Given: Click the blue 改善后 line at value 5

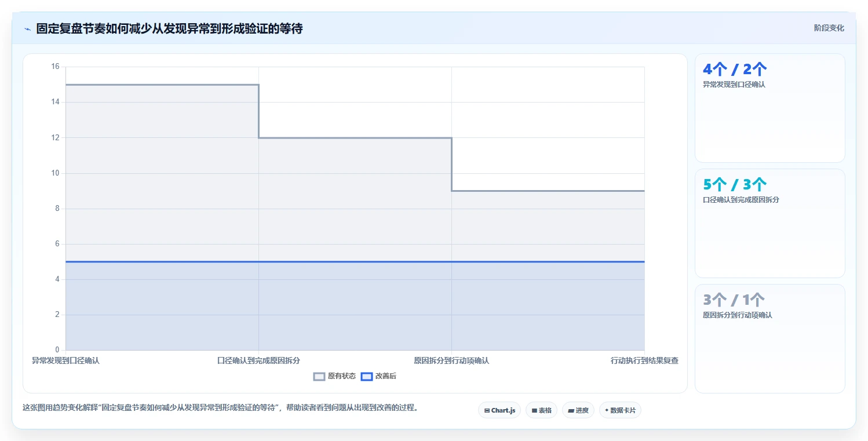Looking at the screenshot, I should (x=355, y=261).
